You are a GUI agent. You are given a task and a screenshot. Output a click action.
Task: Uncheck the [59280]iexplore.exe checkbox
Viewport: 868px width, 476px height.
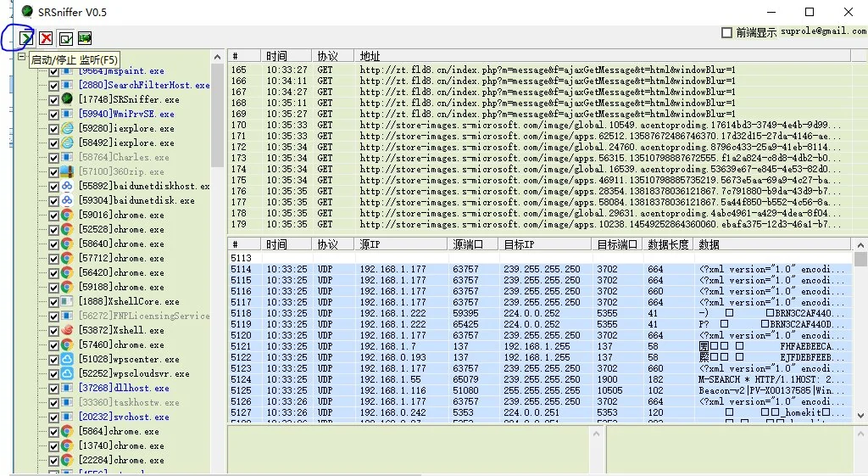(x=53, y=128)
